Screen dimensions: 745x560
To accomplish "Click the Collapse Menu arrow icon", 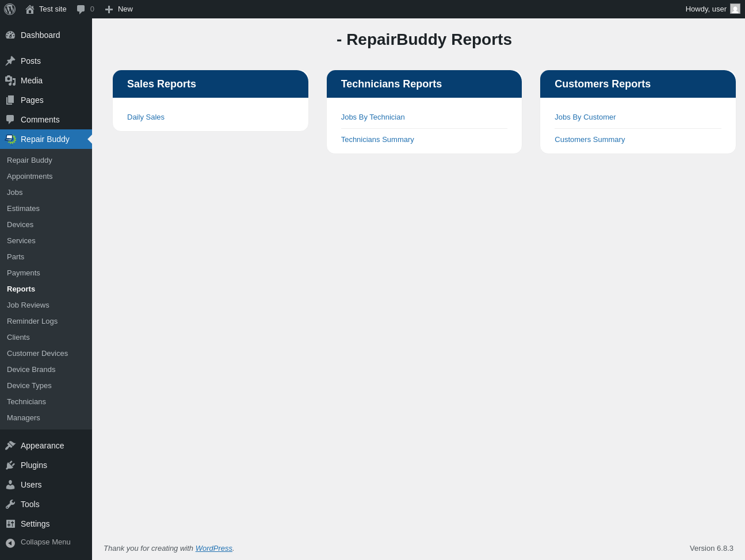I will (x=10, y=543).
